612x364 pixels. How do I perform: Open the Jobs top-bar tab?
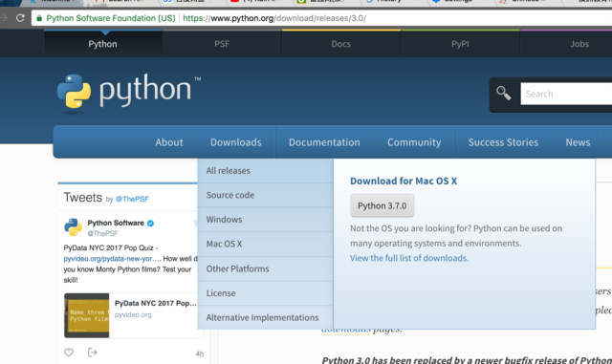[579, 44]
